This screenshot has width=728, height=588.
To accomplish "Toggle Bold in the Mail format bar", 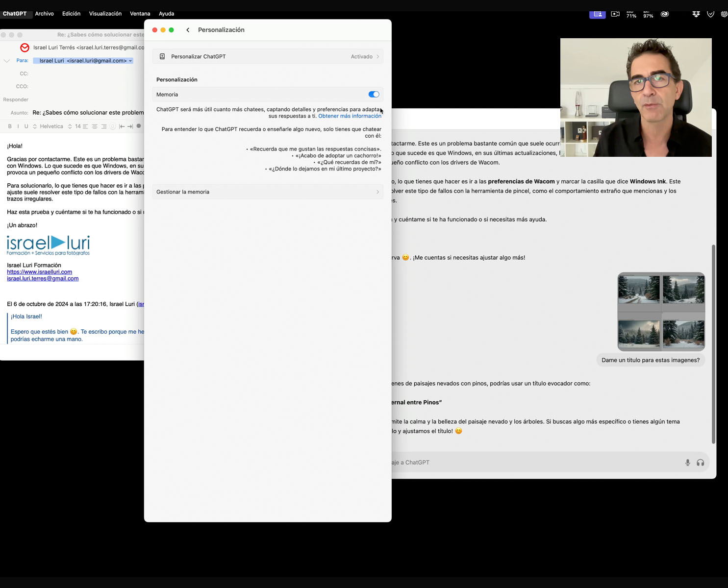I will (10, 126).
